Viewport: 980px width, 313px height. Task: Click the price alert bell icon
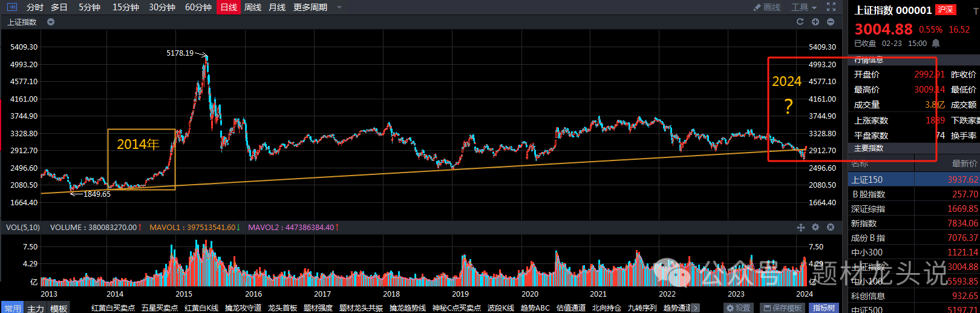tap(936, 43)
